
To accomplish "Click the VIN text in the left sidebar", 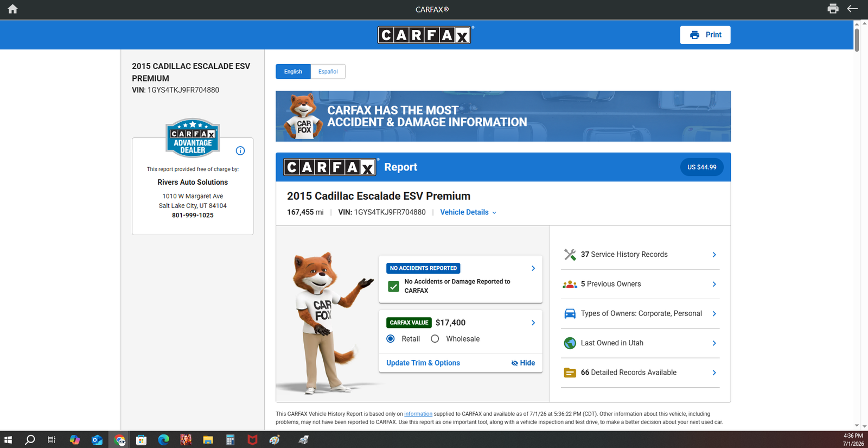I will (175, 90).
